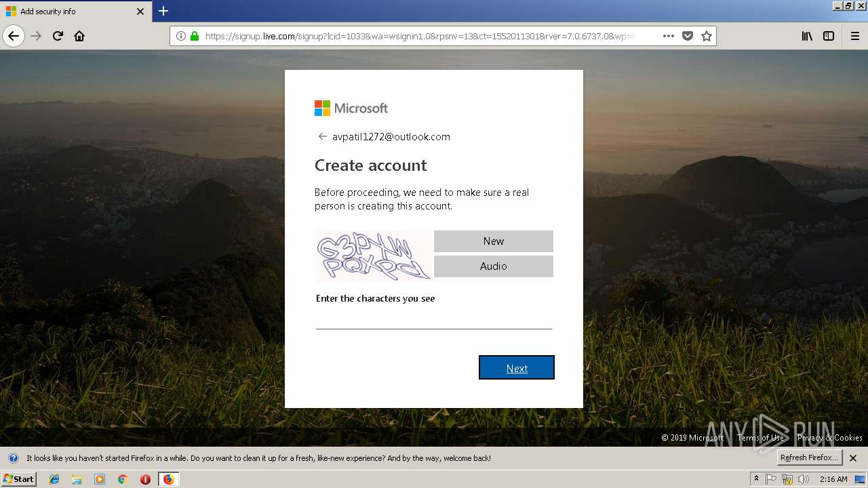The width and height of the screenshot is (868, 488).
Task: Close the Add security info tab
Action: (x=140, y=12)
